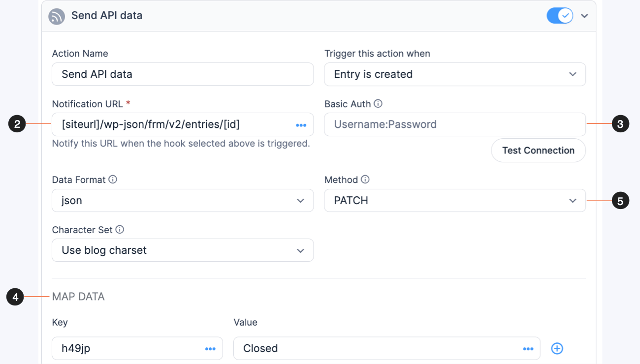Click the RSS icon beside Send API data
640x364 pixels.
tap(57, 16)
